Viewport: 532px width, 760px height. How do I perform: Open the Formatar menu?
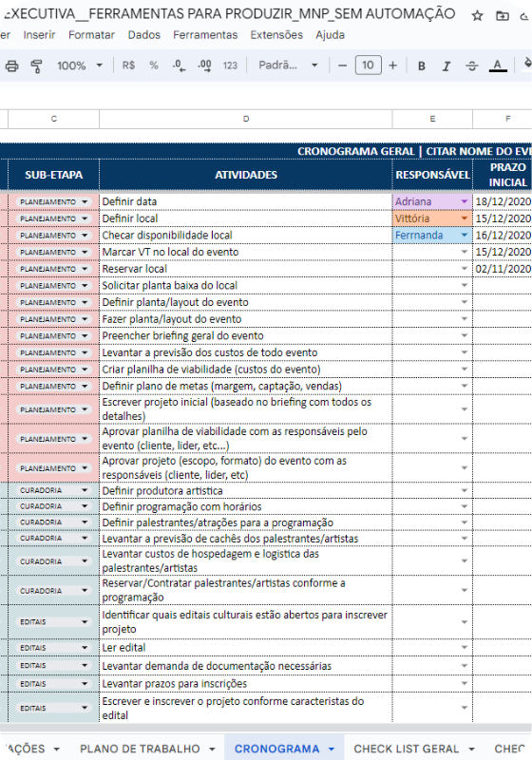(91, 35)
